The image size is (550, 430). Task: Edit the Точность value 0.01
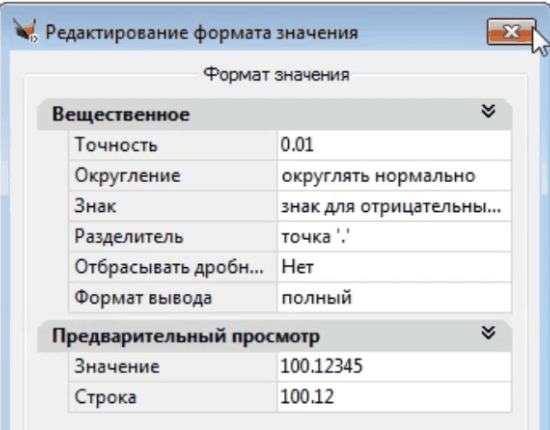[x=394, y=145]
